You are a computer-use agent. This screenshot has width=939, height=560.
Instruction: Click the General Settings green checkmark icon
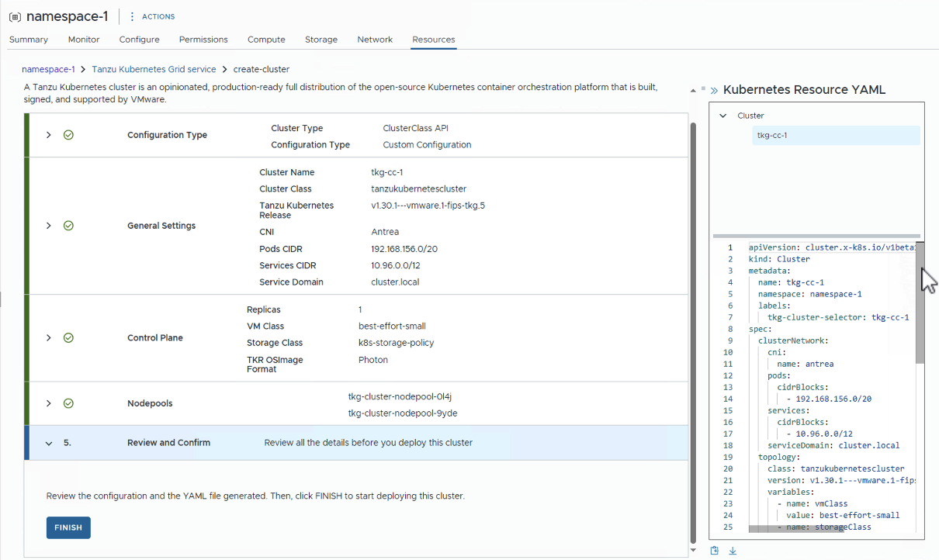pos(68,226)
